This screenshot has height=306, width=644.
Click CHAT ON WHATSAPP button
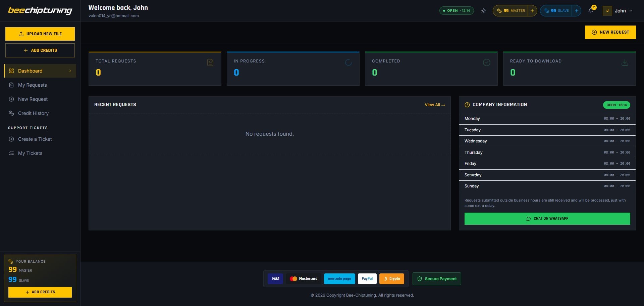[x=547, y=219]
